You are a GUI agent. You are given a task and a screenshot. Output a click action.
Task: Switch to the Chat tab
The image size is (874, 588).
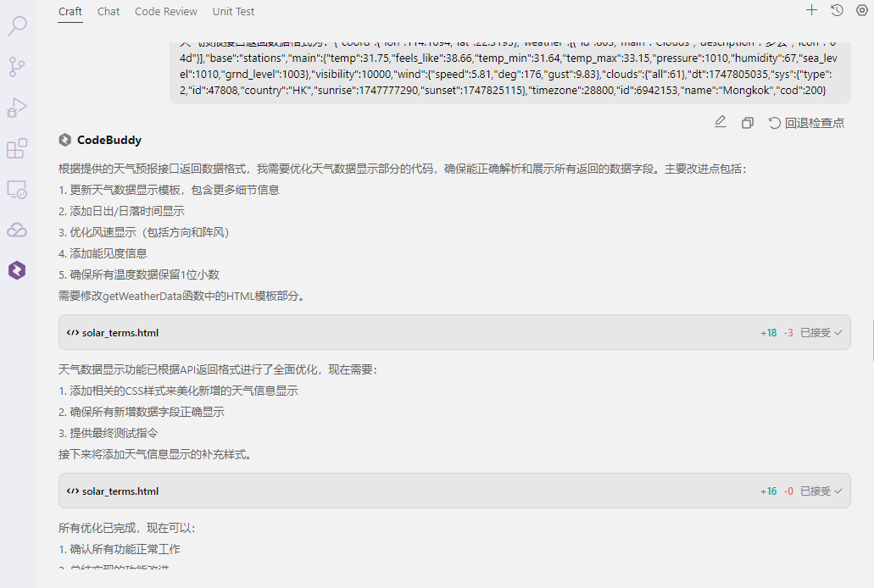[109, 12]
